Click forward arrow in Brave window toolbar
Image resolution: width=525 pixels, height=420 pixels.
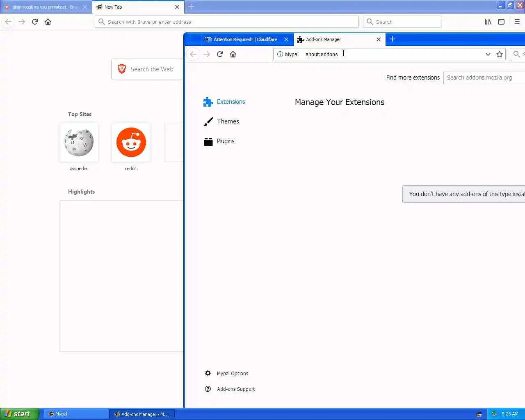pos(22,22)
